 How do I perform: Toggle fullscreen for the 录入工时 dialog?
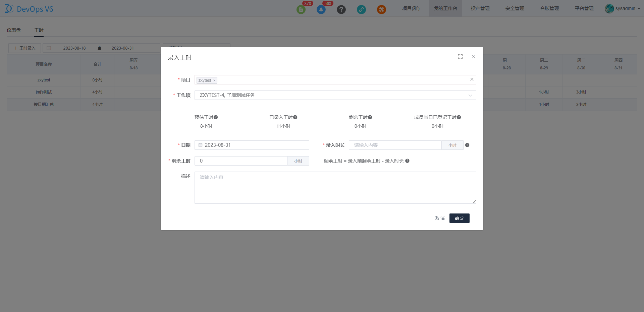[460, 57]
